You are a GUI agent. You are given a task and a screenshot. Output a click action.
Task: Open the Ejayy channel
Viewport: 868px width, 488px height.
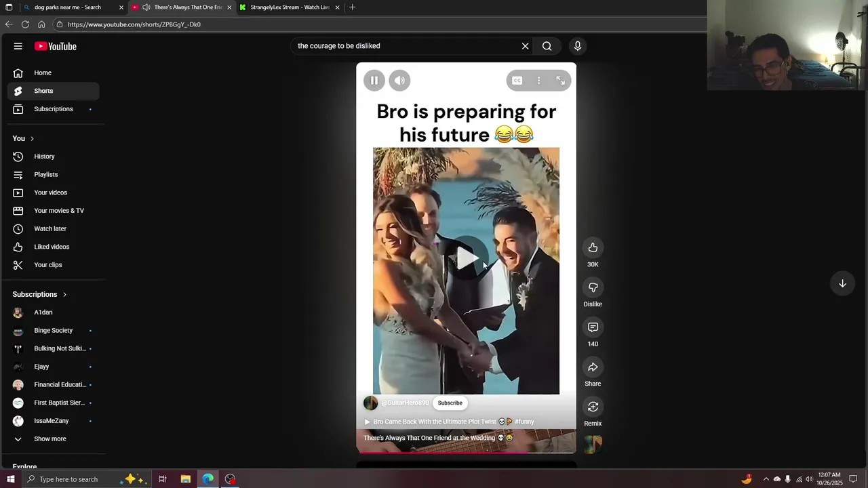pyautogui.click(x=53, y=367)
